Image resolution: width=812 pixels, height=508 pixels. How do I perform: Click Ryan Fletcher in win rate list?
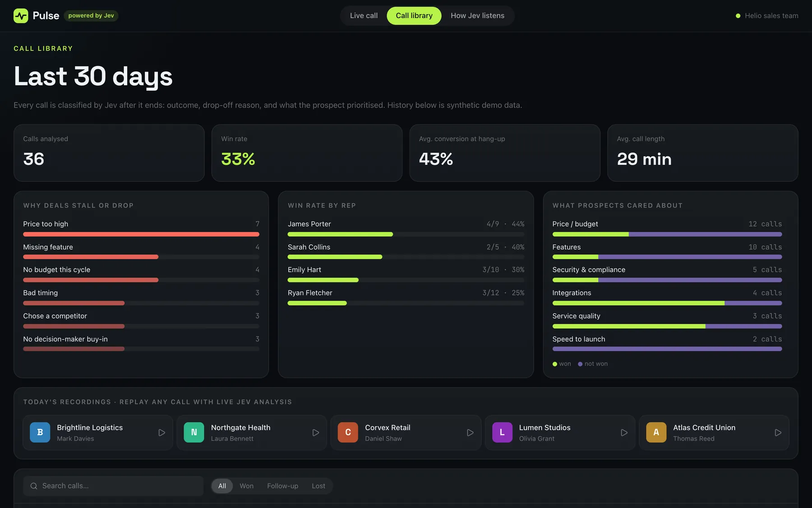point(310,293)
